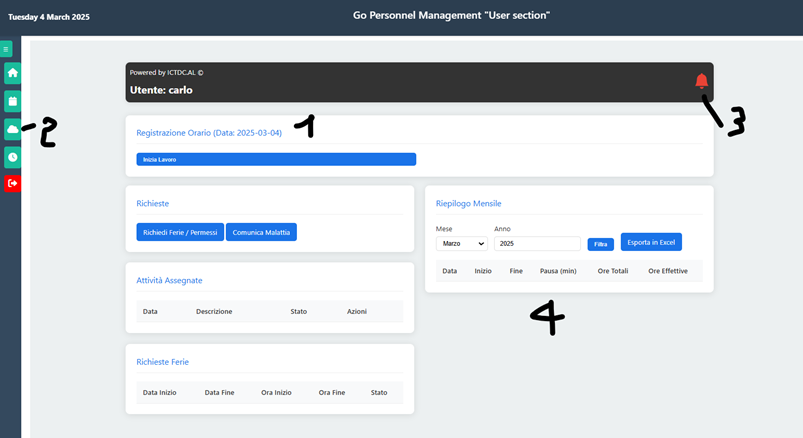The image size is (803, 438).
Task: Open the Home page from sidebar
Action: pos(12,73)
